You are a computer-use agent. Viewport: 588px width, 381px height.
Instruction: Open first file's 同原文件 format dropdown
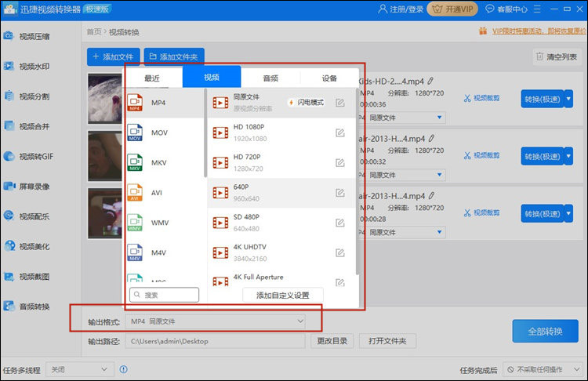[402, 118]
